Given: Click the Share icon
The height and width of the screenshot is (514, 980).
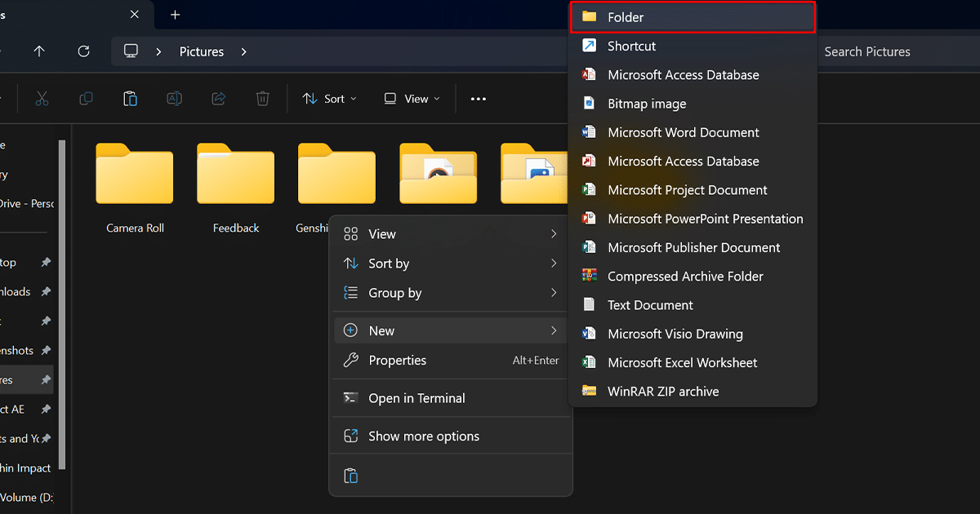Looking at the screenshot, I should (x=218, y=98).
